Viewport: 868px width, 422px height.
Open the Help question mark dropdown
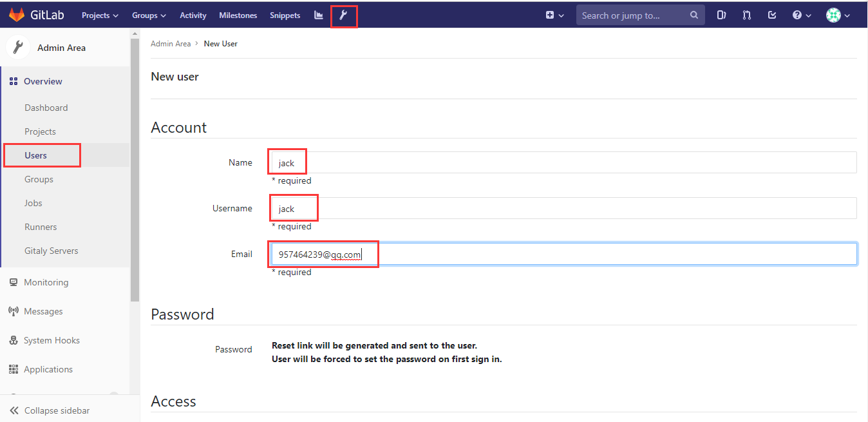(x=801, y=15)
